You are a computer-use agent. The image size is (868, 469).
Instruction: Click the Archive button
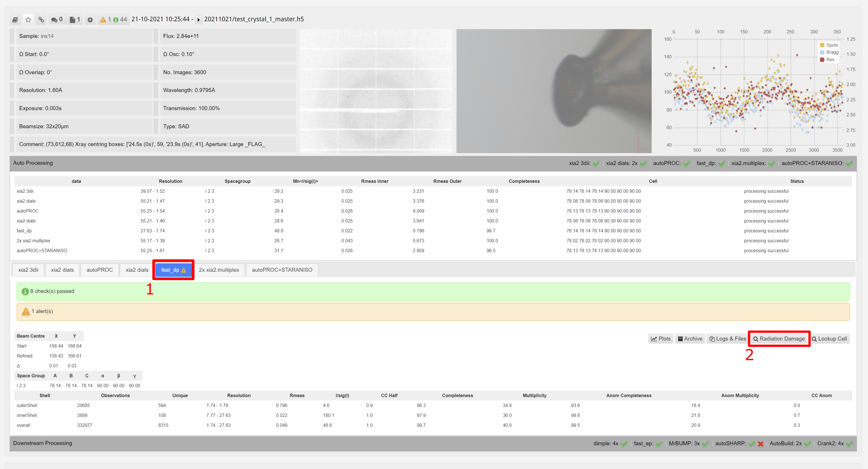click(x=690, y=339)
